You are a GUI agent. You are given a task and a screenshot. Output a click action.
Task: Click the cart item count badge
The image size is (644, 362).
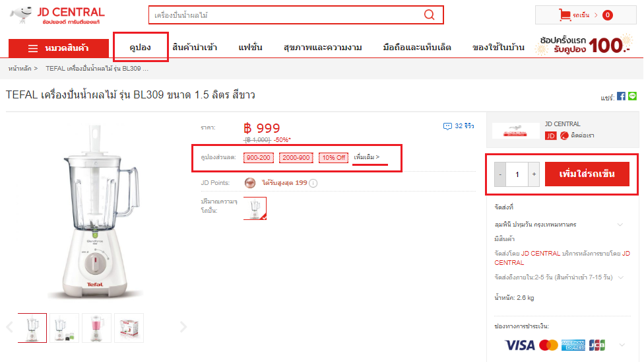pos(608,15)
